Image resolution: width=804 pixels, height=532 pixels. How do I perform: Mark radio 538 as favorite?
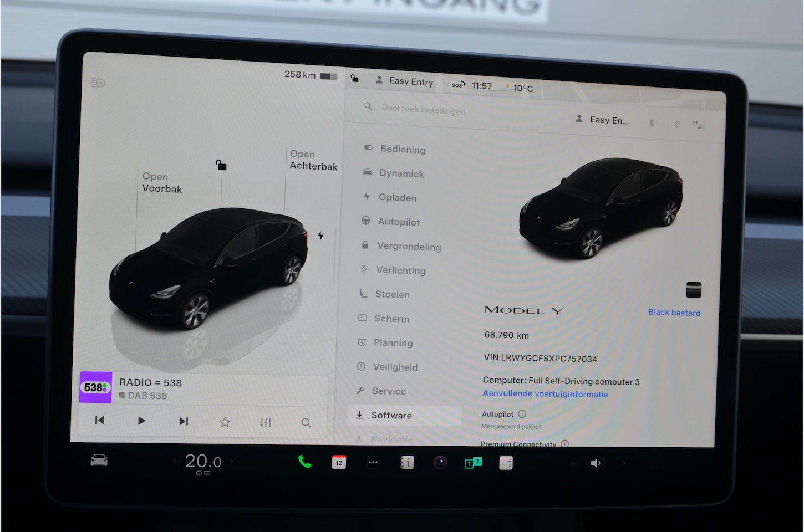(x=225, y=422)
